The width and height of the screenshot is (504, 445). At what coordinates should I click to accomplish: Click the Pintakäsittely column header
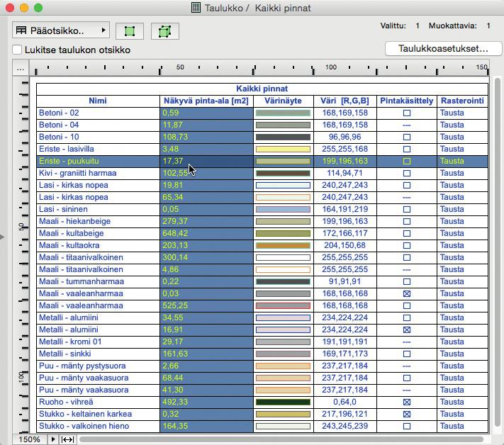click(407, 101)
